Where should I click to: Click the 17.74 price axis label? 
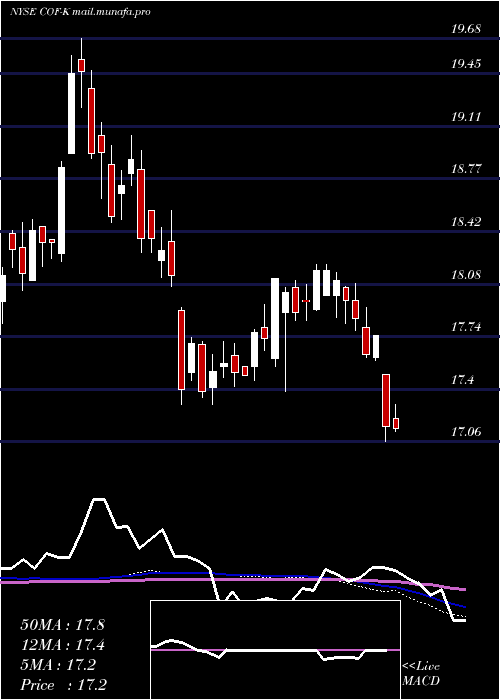point(466,327)
